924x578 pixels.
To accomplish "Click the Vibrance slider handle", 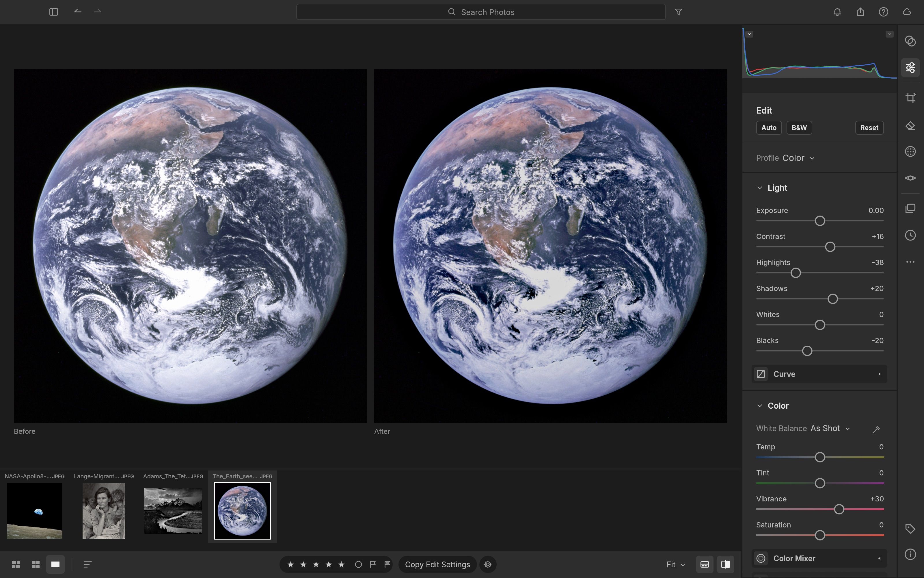I will click(x=839, y=509).
